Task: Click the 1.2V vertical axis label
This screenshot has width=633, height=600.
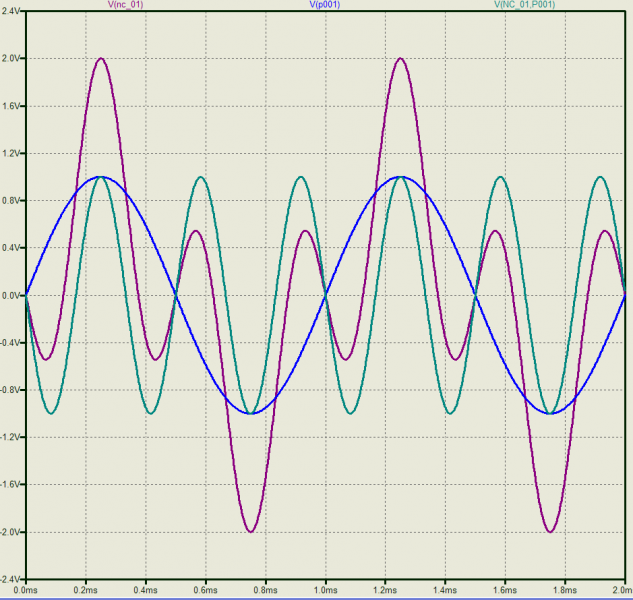Action: point(11,153)
